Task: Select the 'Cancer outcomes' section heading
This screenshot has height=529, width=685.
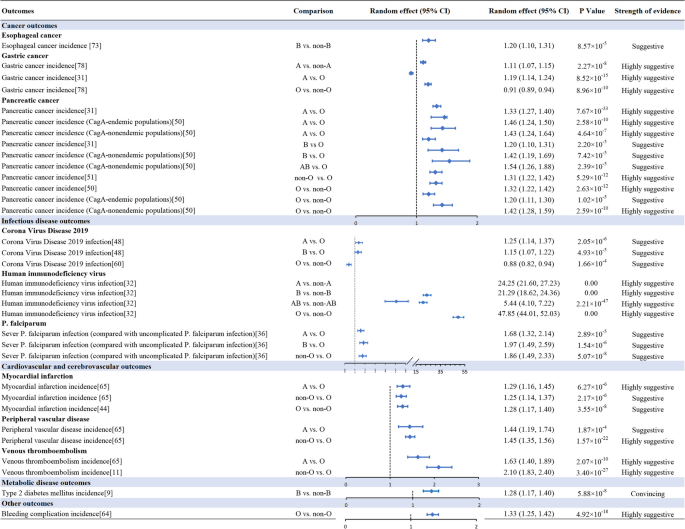Action: point(29,25)
